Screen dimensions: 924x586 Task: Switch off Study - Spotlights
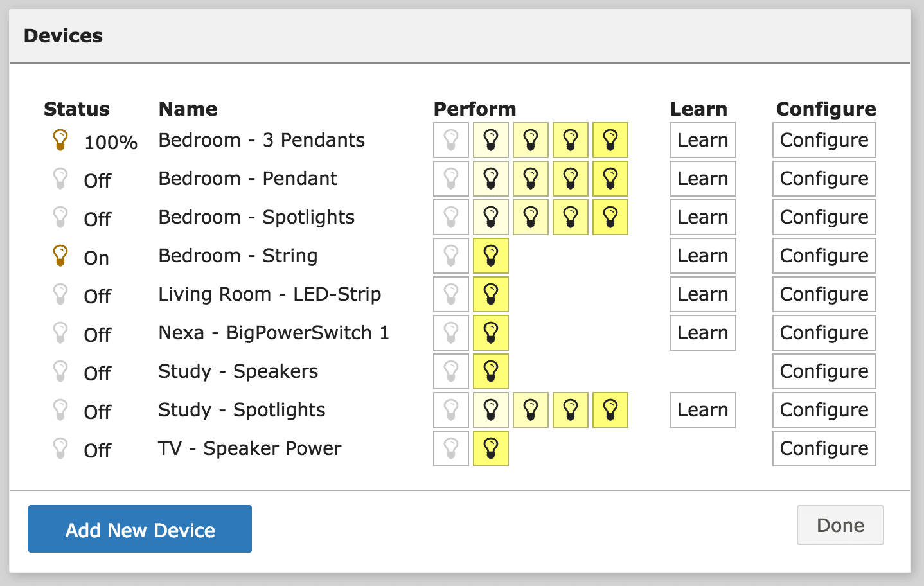tap(450, 410)
